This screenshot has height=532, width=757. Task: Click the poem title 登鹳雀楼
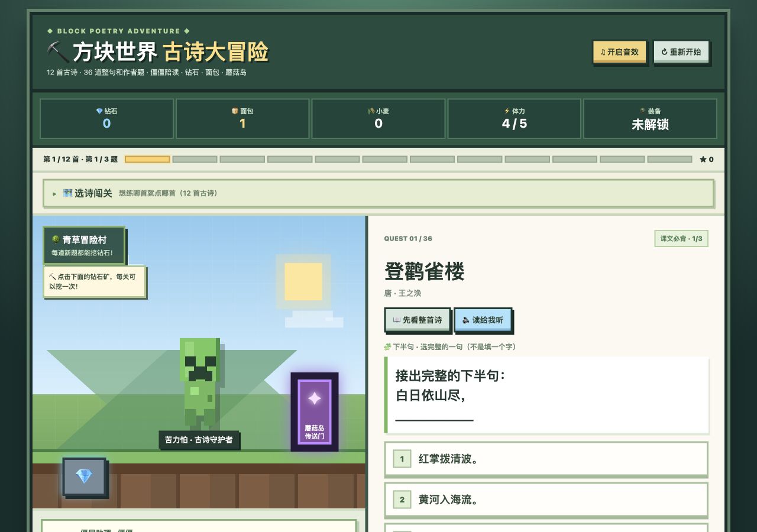click(424, 271)
